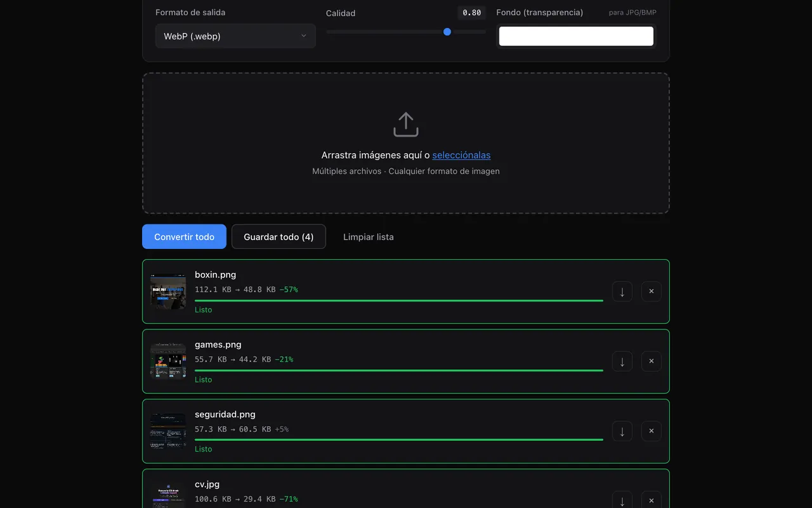The height and width of the screenshot is (508, 812).
Task: Click the boxin.png progress bar
Action: (399, 300)
